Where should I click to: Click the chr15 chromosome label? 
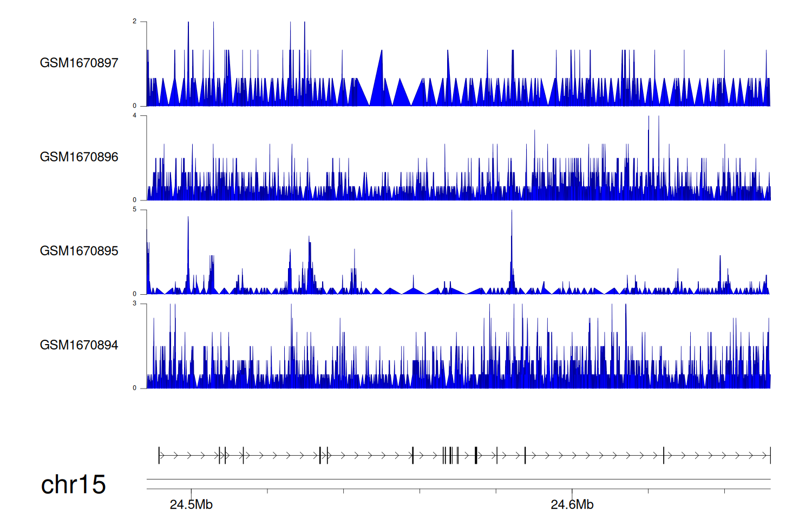[x=73, y=484]
